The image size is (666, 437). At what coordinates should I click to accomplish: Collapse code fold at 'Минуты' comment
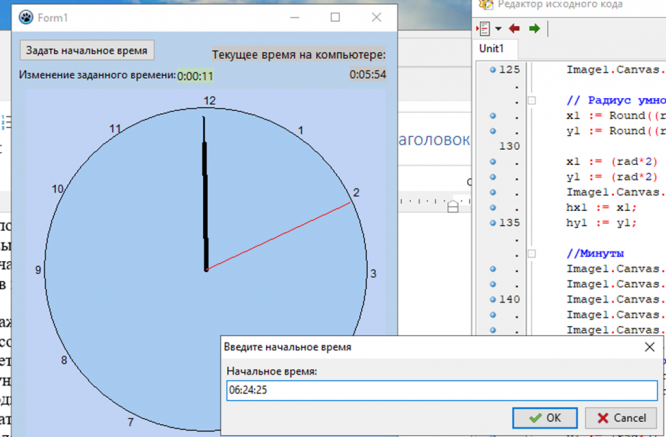(532, 254)
